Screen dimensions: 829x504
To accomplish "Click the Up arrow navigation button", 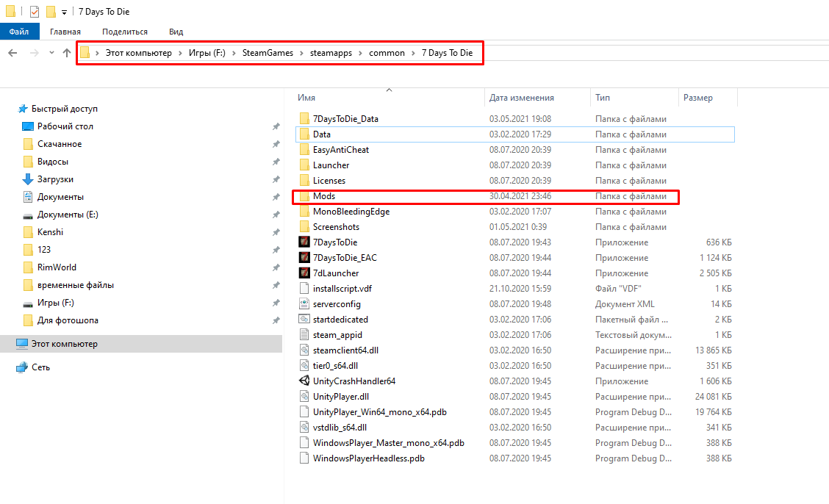I will click(x=67, y=53).
